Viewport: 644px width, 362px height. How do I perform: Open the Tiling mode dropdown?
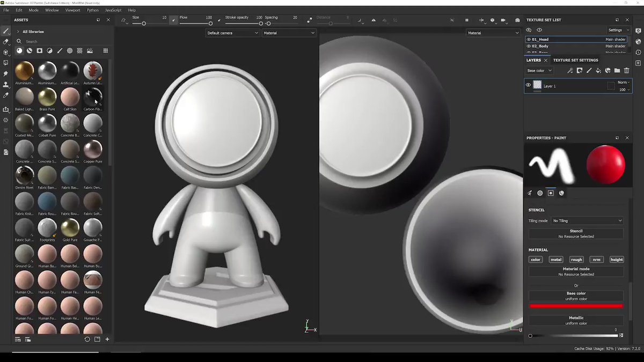click(x=587, y=220)
